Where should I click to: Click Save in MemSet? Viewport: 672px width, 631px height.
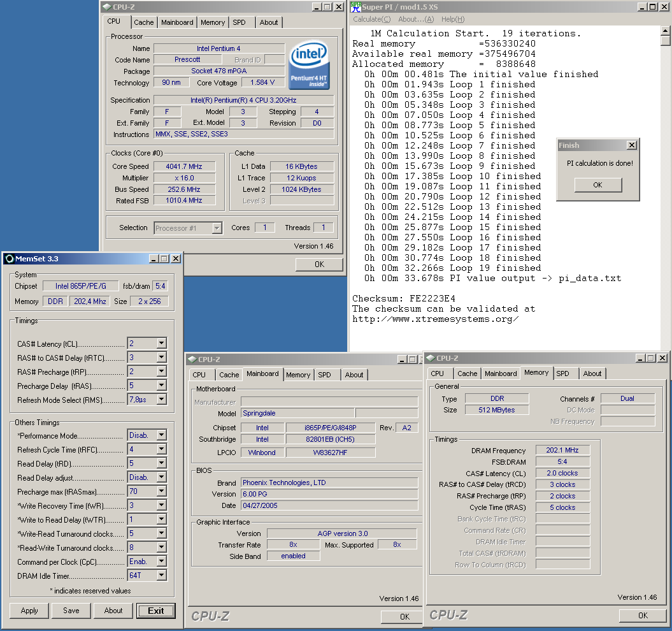pos(71,611)
